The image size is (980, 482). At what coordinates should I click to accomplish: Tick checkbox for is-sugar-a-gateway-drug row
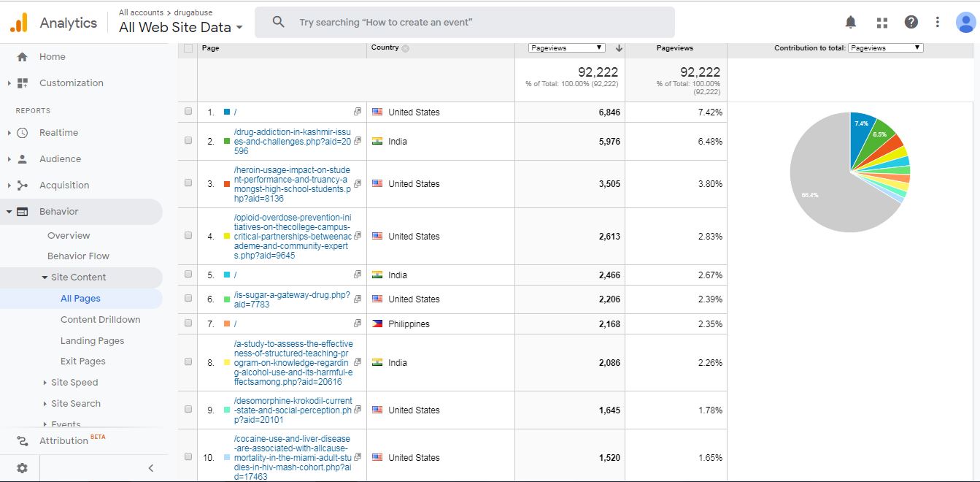(x=188, y=299)
